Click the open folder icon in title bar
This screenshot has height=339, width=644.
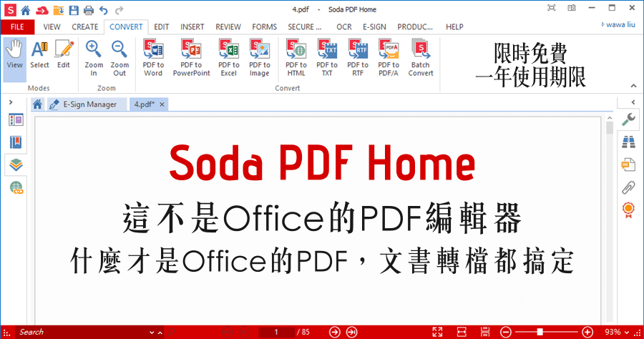(x=59, y=10)
